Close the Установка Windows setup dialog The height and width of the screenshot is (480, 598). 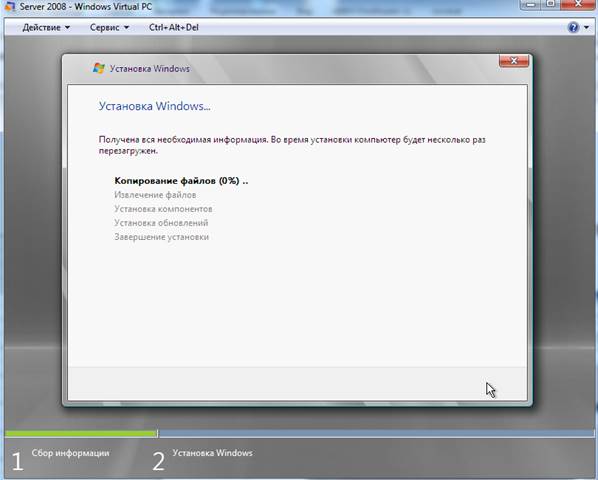coord(514,61)
